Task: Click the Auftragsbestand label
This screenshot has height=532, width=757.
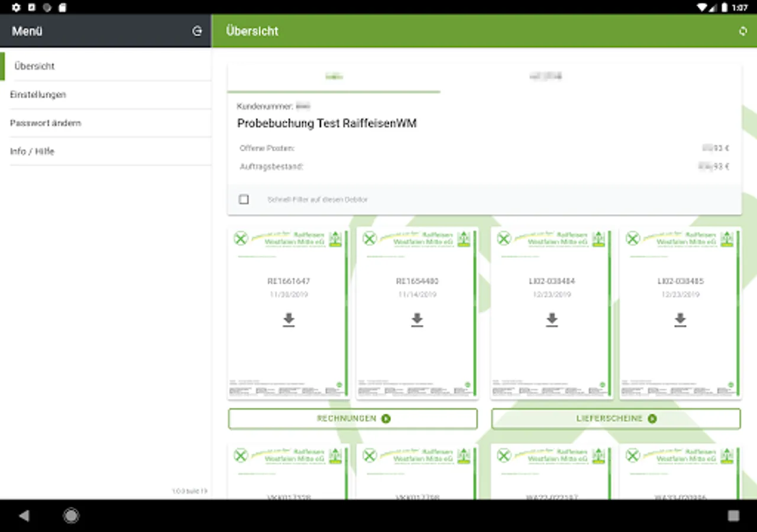Action: tap(271, 167)
